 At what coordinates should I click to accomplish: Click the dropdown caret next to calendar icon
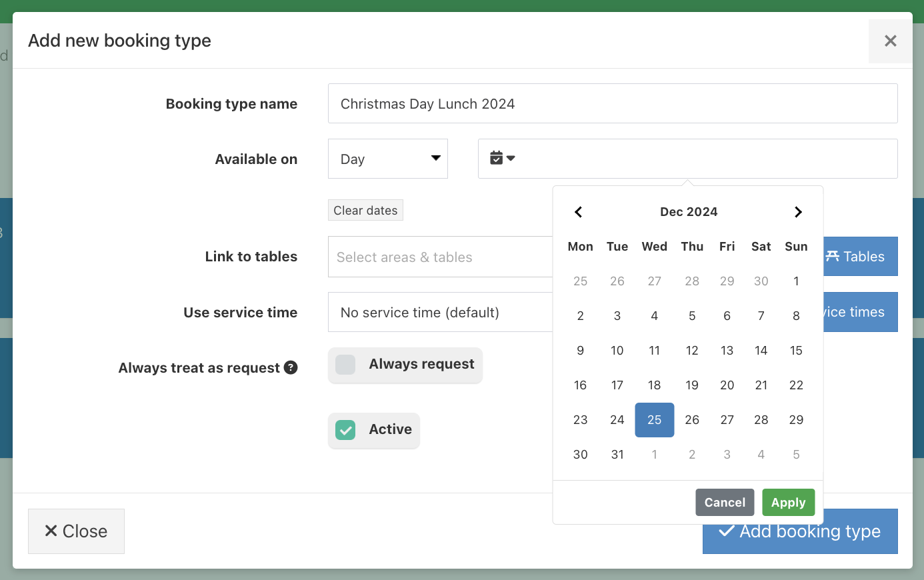510,158
